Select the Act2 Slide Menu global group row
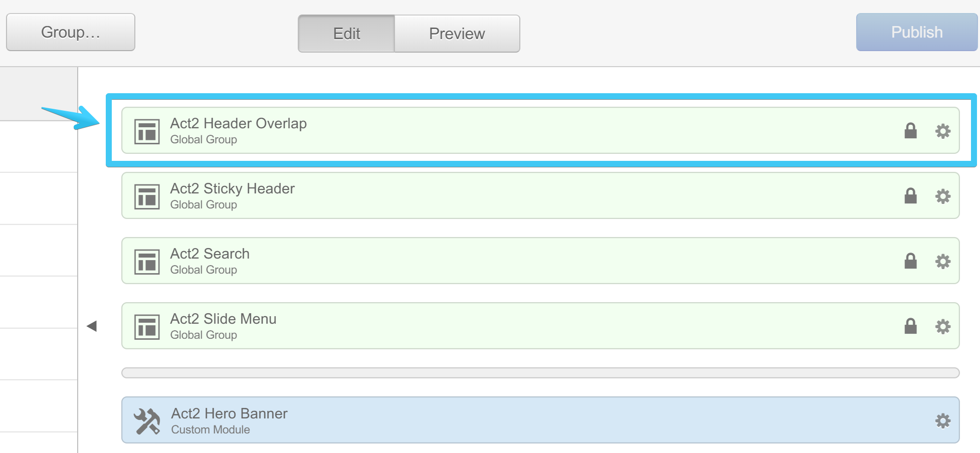The image size is (980, 453). (x=501, y=326)
